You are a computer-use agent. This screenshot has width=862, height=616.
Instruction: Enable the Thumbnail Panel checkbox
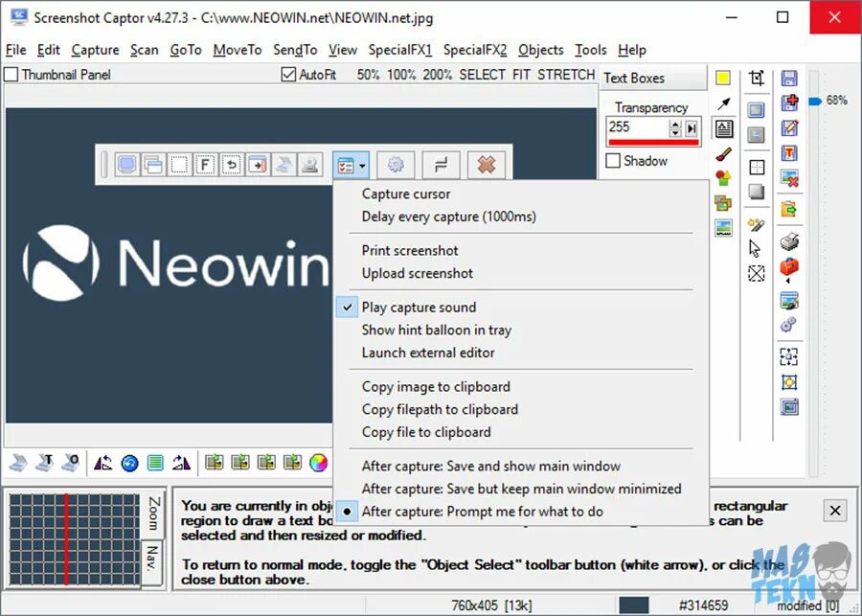coord(11,75)
